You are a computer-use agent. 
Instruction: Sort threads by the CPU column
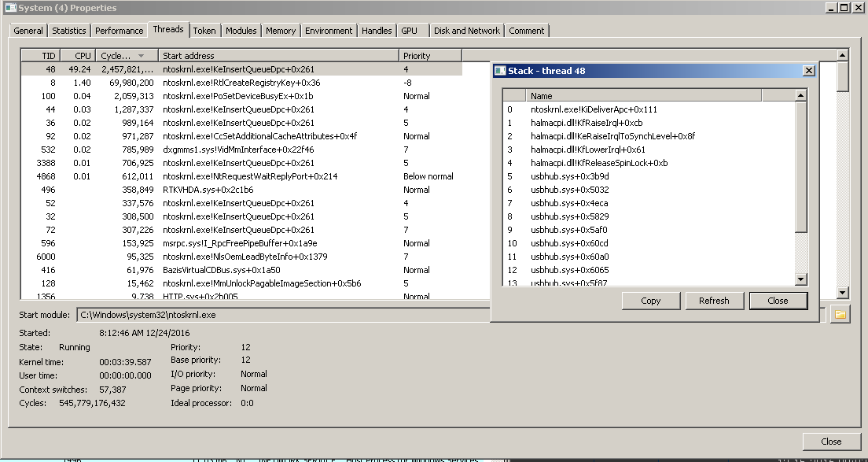point(76,55)
